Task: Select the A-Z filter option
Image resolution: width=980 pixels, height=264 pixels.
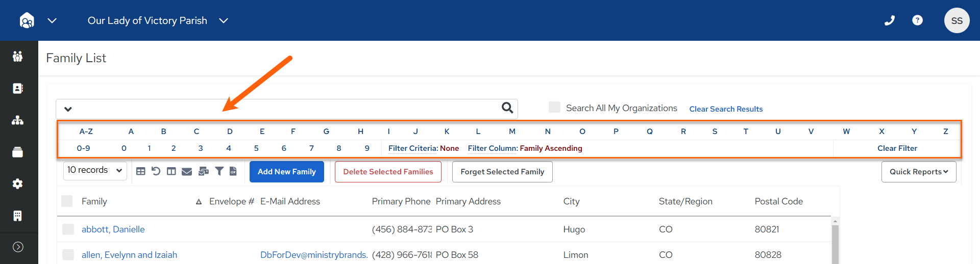Action: point(86,131)
